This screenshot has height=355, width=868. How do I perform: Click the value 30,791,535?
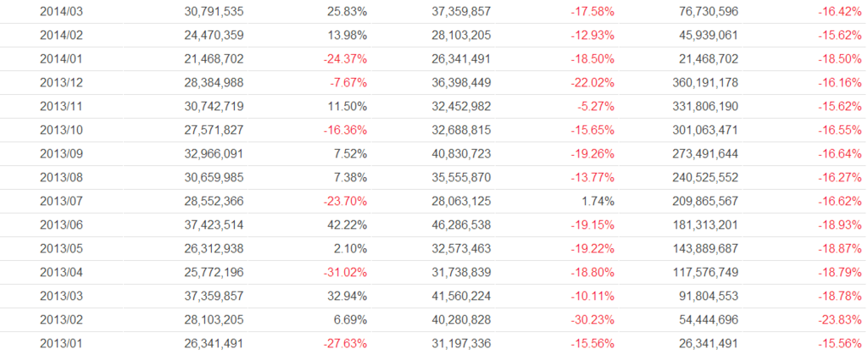pos(214,12)
